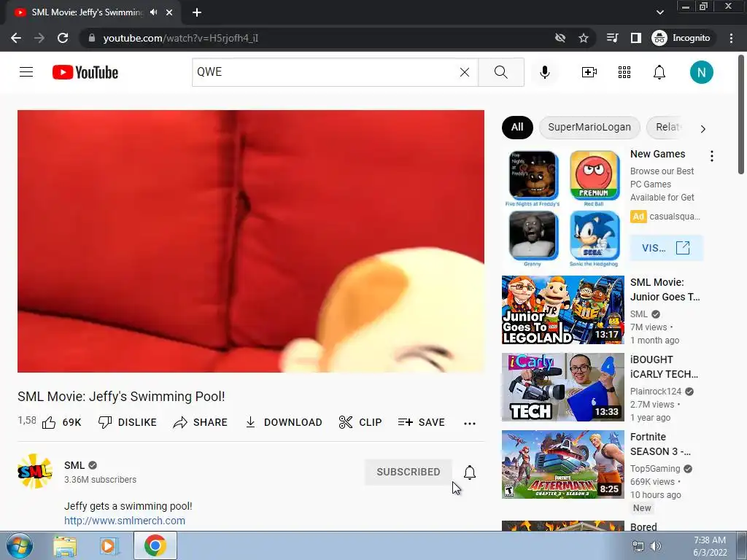Open Windows Media Player from the taskbar

[x=109, y=545]
